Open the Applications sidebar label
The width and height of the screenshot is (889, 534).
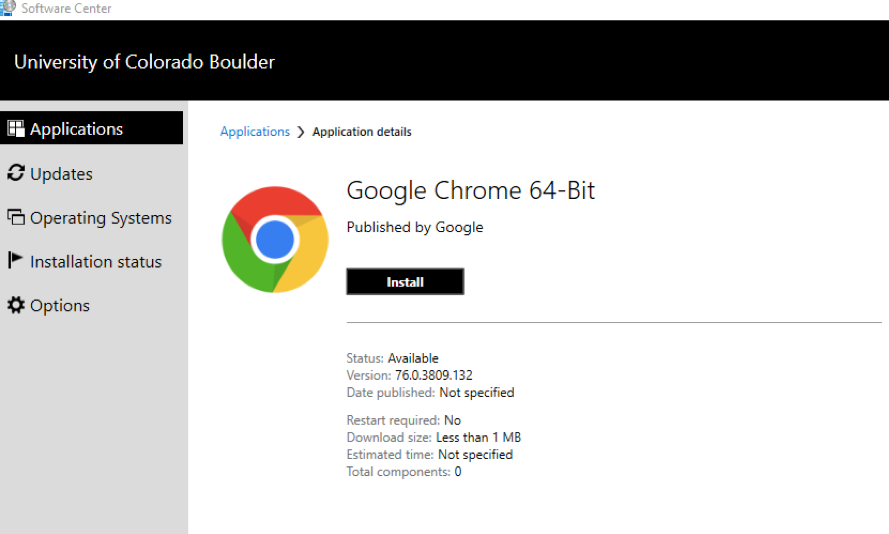click(77, 129)
